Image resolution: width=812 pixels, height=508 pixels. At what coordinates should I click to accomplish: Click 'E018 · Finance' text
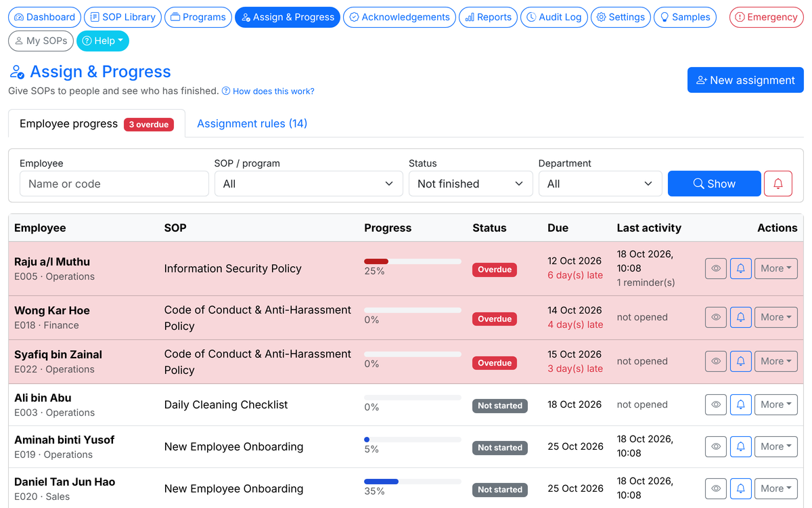click(x=47, y=325)
